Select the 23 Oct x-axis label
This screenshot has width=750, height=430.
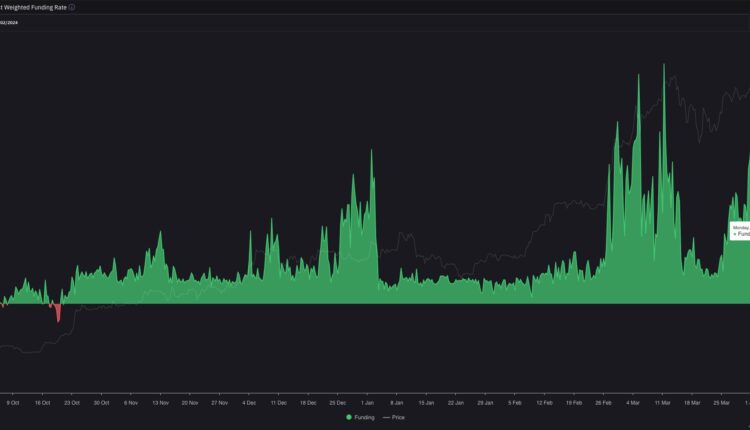point(72,402)
